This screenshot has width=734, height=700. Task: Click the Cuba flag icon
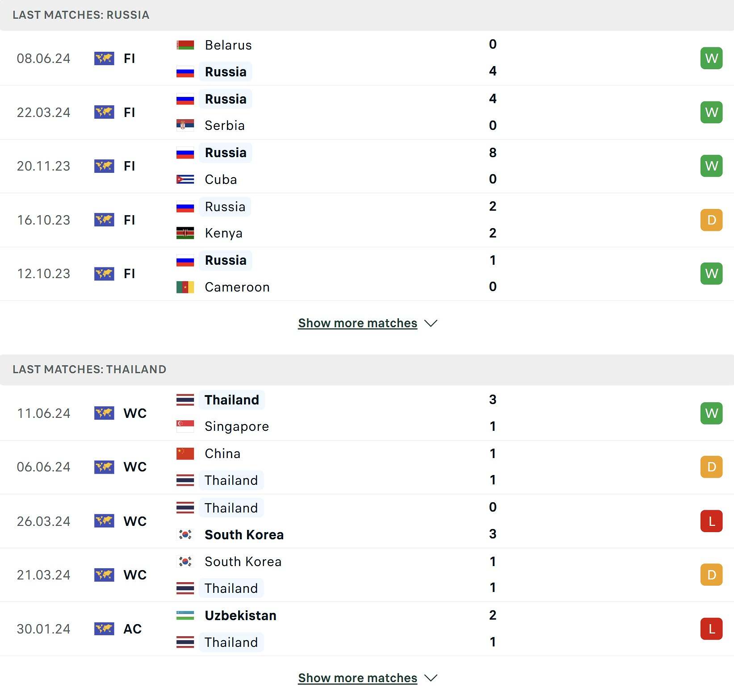(185, 179)
